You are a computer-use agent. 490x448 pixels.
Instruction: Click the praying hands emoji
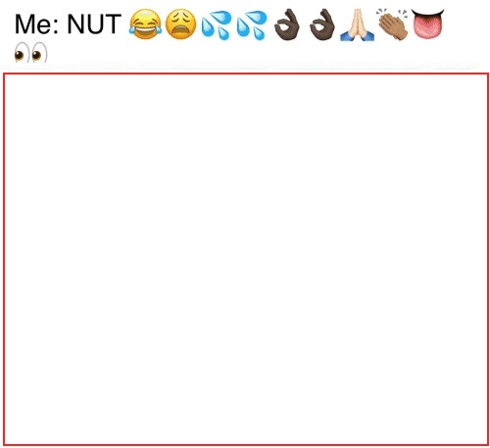(358, 25)
